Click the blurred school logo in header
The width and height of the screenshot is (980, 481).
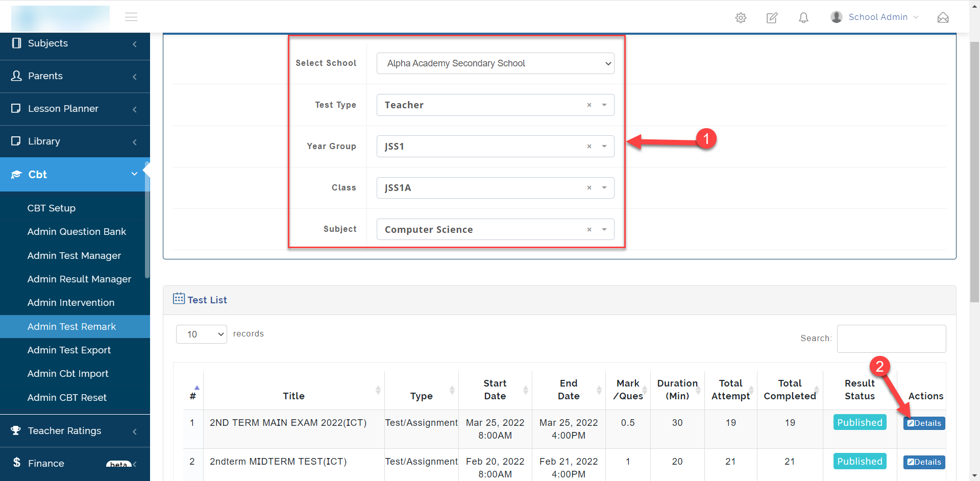pyautogui.click(x=60, y=18)
